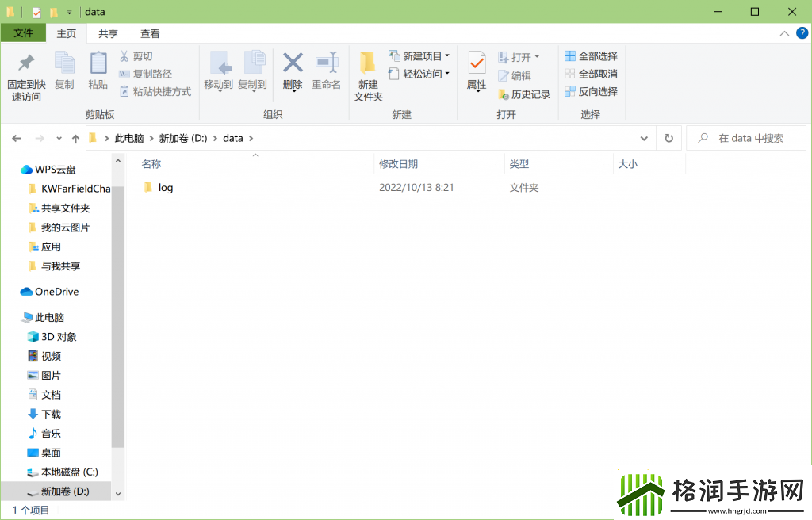Click the Invert selection (反向选择) icon
Viewport: 812px width, 520px height.
click(590, 91)
